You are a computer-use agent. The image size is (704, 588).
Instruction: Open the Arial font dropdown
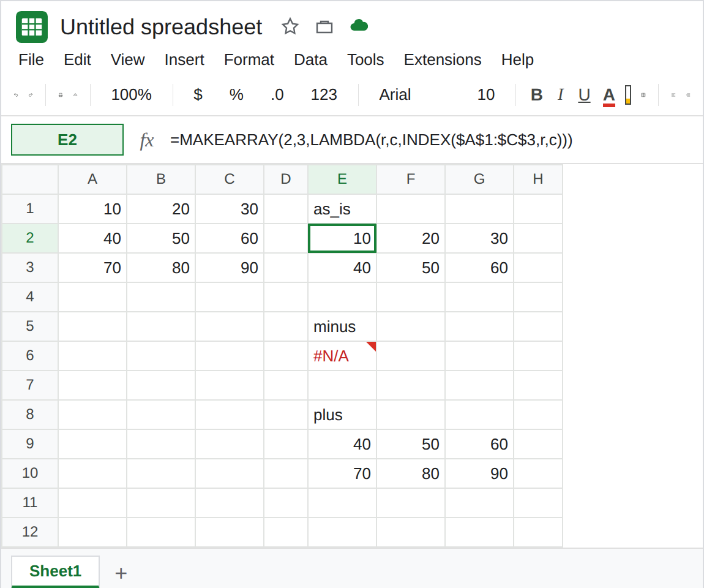[x=395, y=94]
